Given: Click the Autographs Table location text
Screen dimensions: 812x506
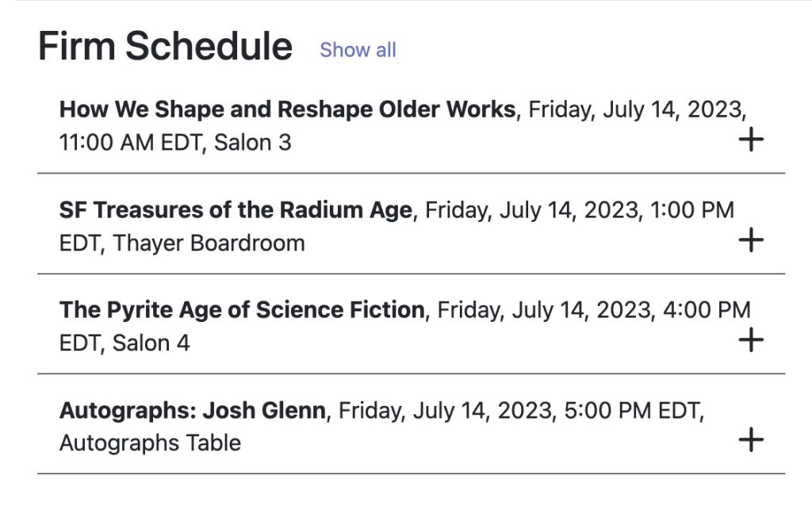Looking at the screenshot, I should [x=150, y=443].
